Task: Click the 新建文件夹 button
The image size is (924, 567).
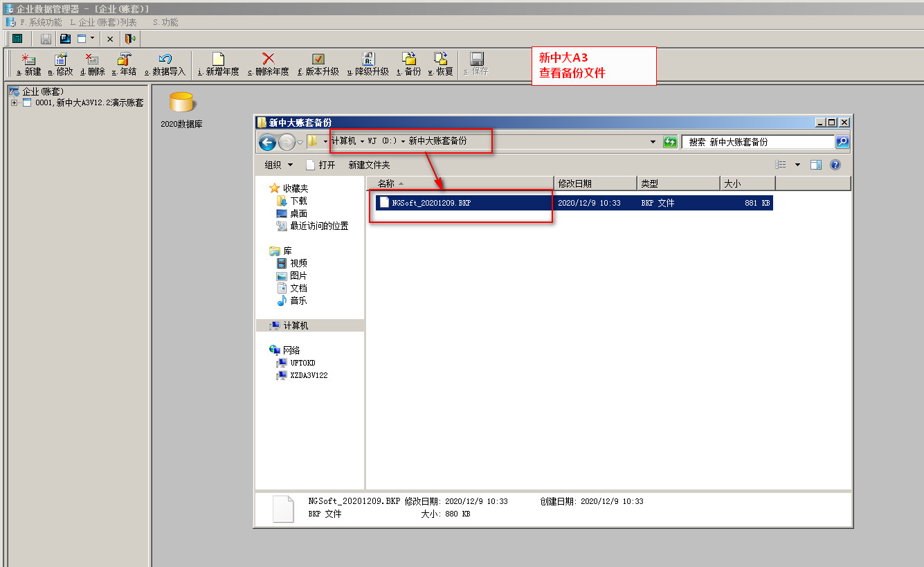Action: (369, 165)
